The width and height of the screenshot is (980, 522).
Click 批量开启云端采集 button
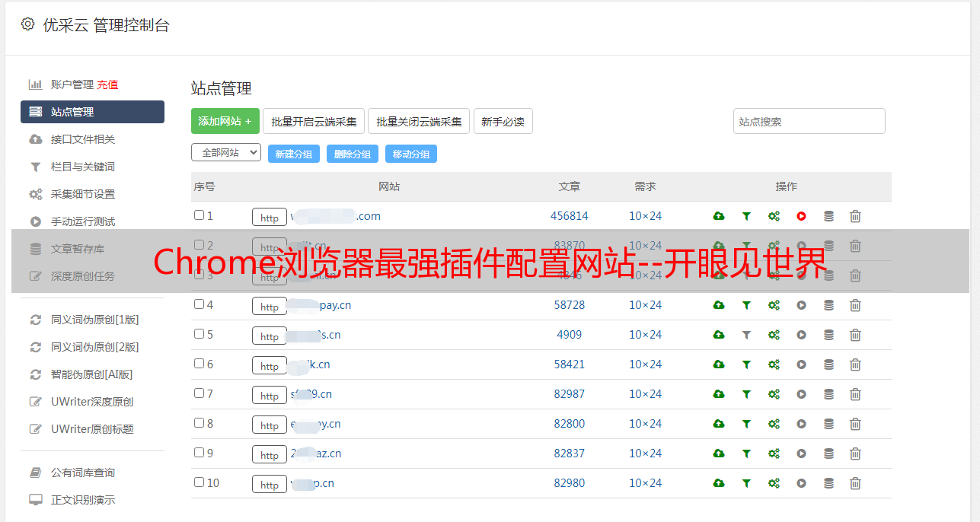[314, 121]
